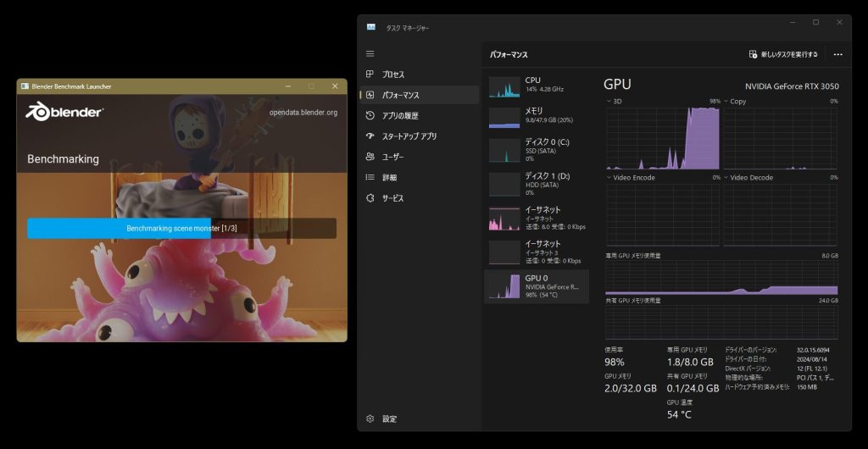The width and height of the screenshot is (868, 449).
Task: Open the hamburger navigation menu in Task Manager
Action: click(x=370, y=53)
